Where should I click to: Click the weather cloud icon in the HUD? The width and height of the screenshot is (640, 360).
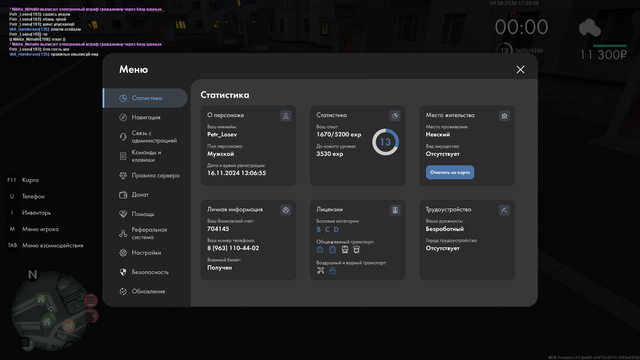[x=590, y=28]
